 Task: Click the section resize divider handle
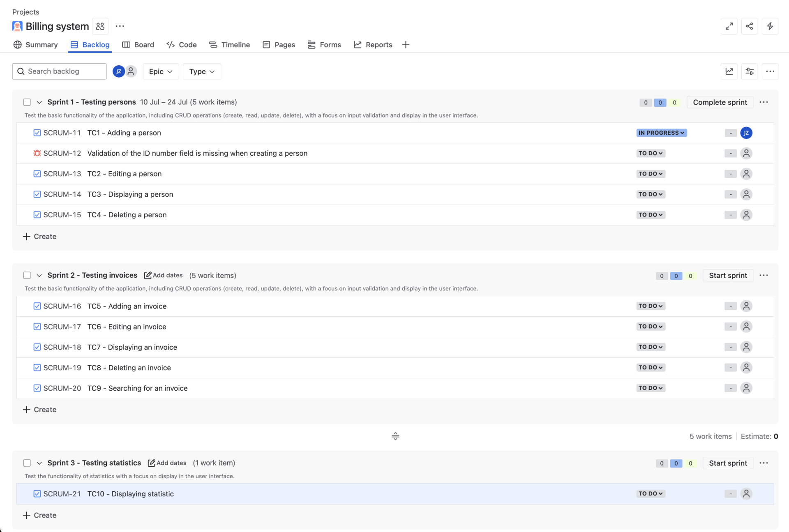[x=395, y=436]
